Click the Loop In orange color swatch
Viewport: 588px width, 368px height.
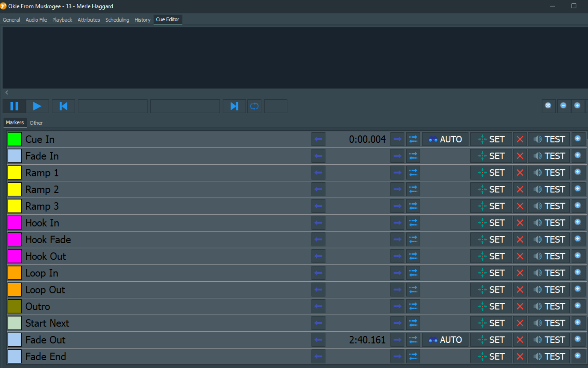pyautogui.click(x=15, y=273)
